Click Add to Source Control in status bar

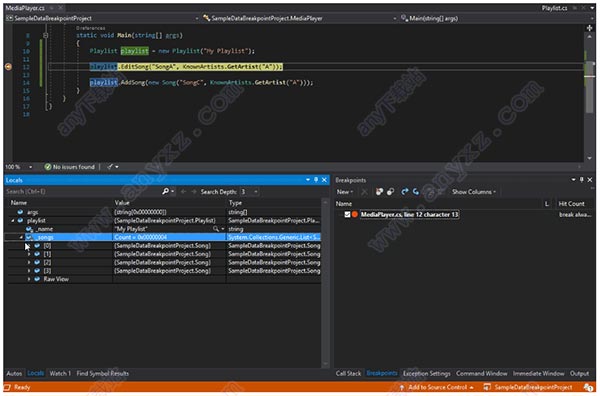point(437,387)
